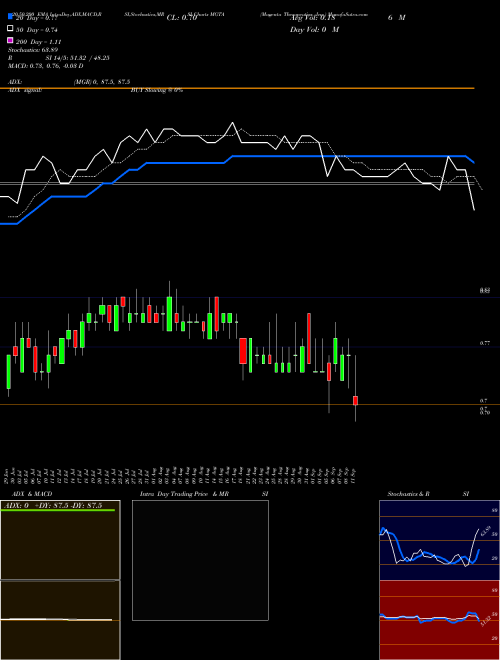Click the blue 20 Day legend swatch

point(11,16)
